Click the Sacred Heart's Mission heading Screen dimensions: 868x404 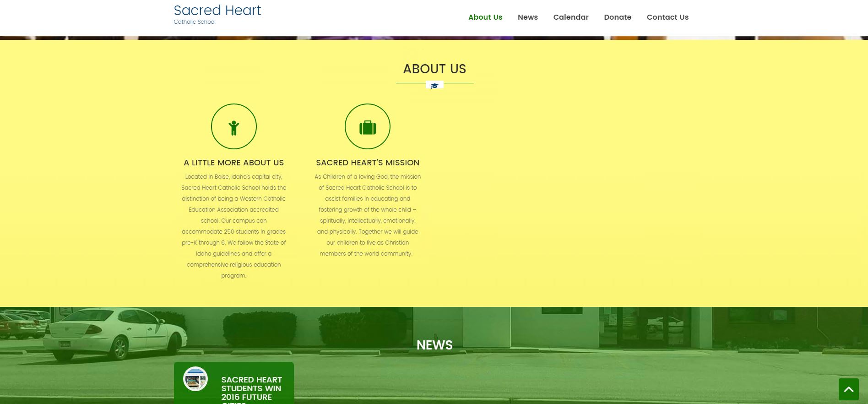pos(368,163)
